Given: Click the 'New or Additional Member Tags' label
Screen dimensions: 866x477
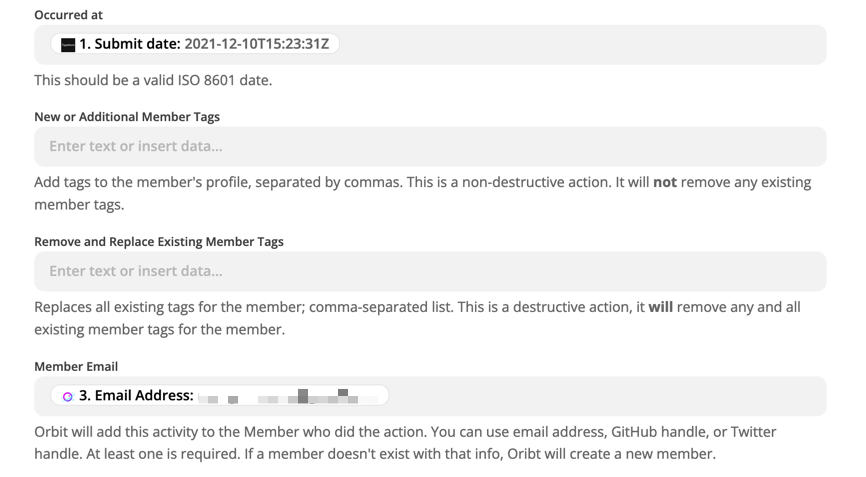Looking at the screenshot, I should (x=127, y=117).
